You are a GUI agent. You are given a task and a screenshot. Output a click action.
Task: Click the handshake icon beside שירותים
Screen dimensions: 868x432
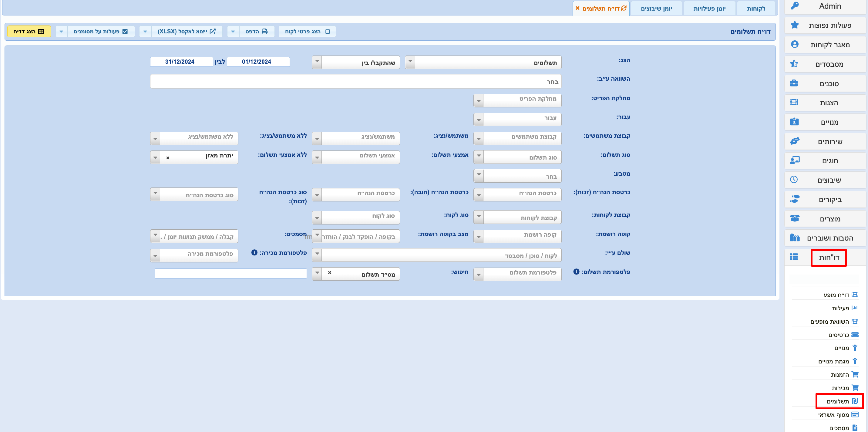(795, 141)
